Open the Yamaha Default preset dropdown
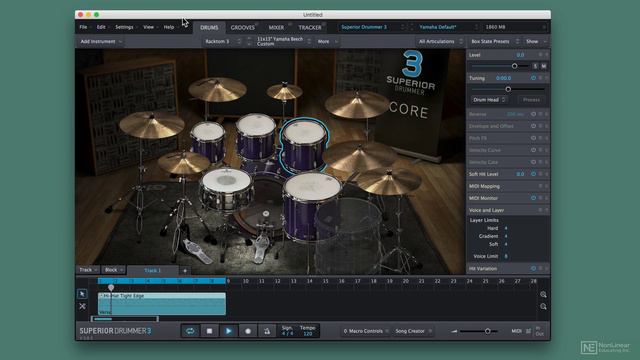This screenshot has height=360, width=640. pyautogui.click(x=448, y=27)
